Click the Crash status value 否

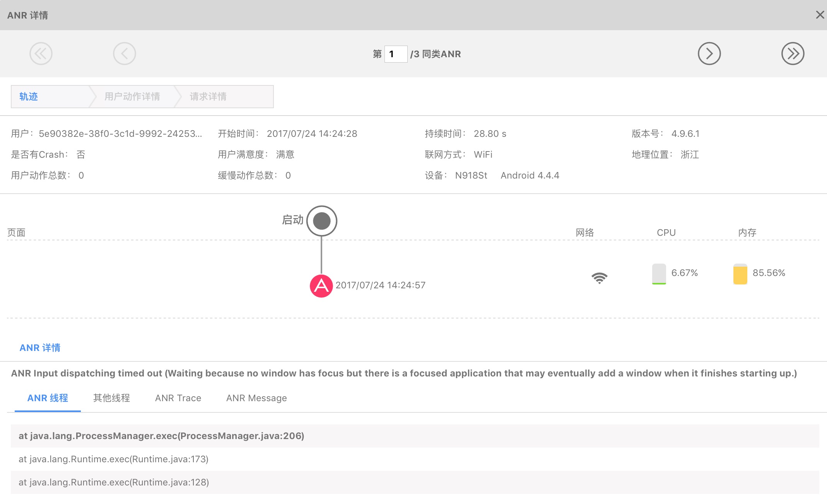pyautogui.click(x=81, y=155)
